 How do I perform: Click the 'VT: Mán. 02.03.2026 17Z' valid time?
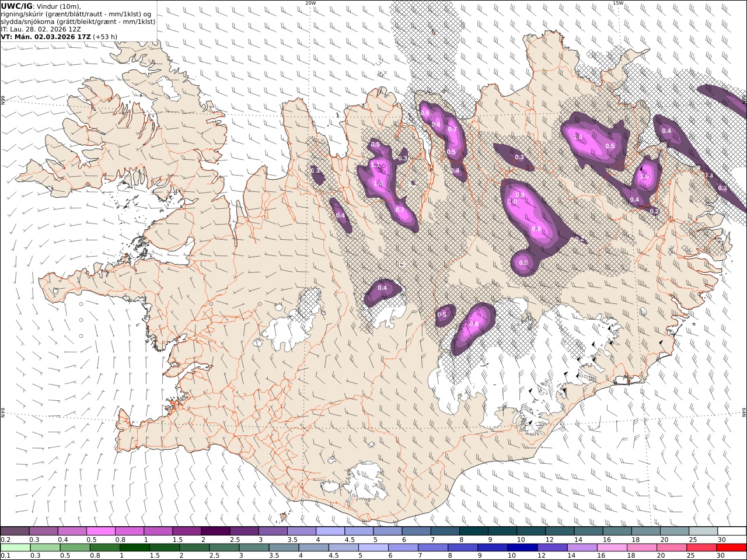pyautogui.click(x=46, y=36)
